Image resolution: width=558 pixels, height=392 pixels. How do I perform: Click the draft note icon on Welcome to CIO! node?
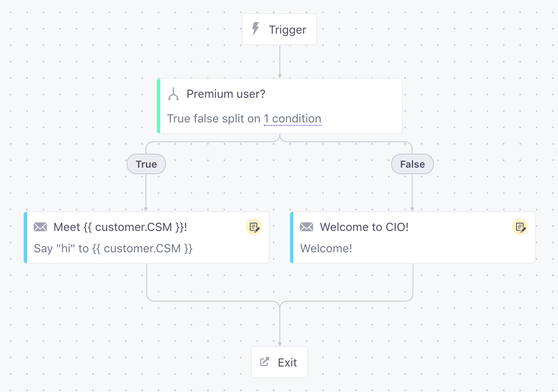click(520, 227)
